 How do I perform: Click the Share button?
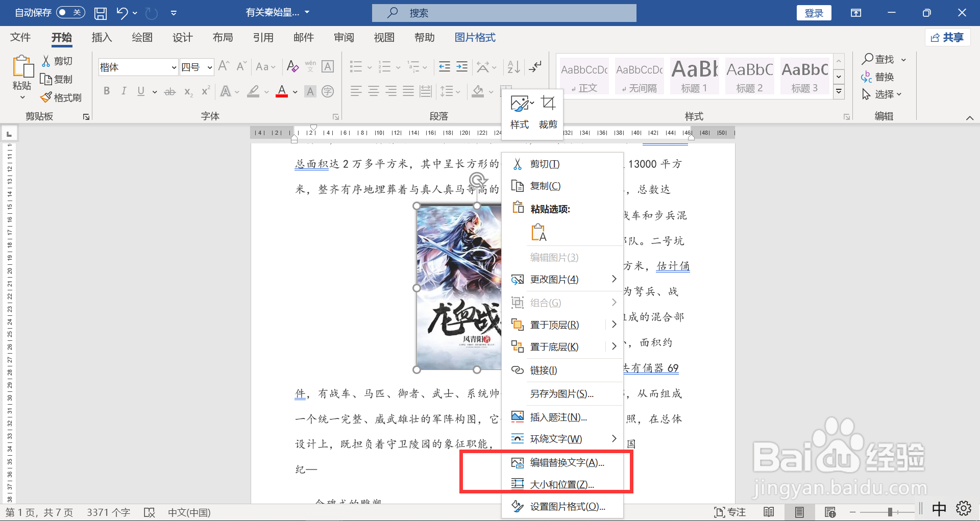point(947,37)
